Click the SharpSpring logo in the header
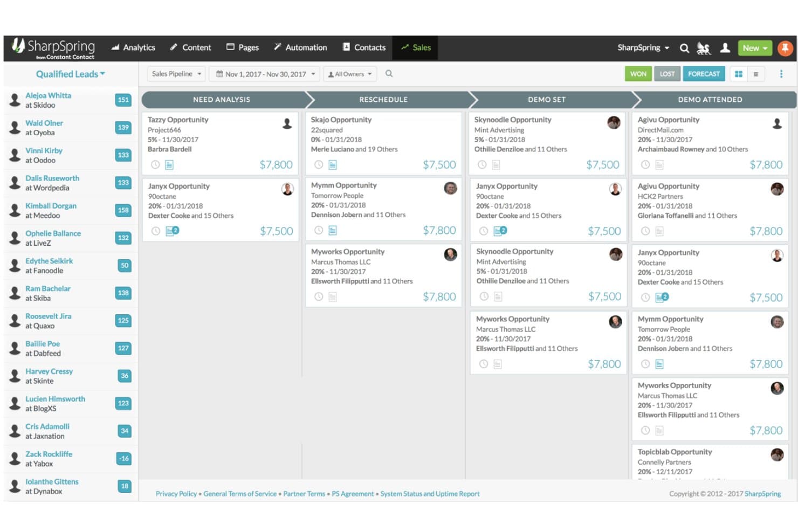 (53, 48)
